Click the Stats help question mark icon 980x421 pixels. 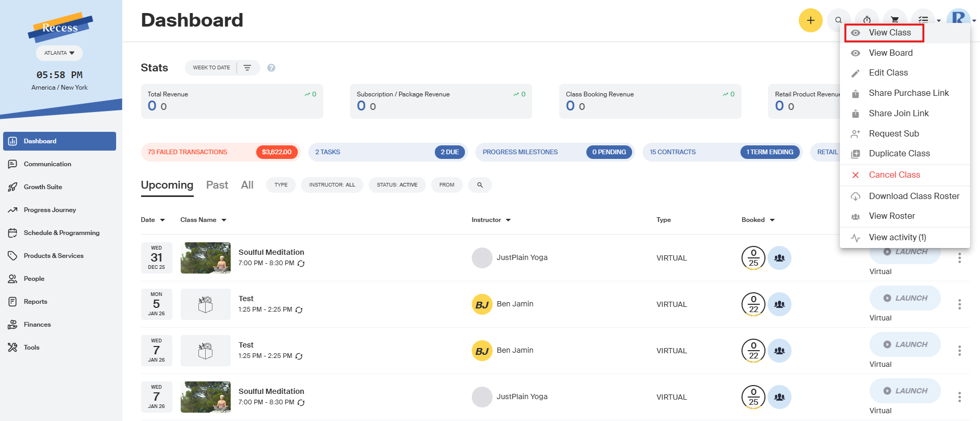(271, 68)
